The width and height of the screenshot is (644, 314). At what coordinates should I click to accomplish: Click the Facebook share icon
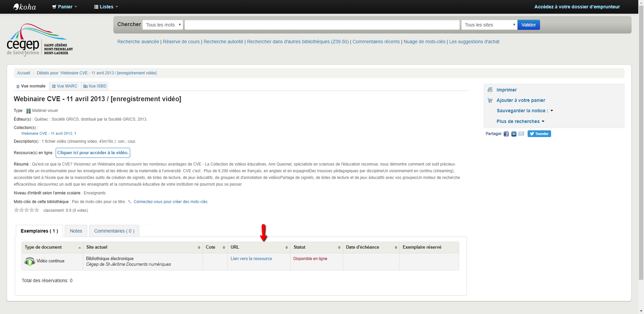(506, 134)
